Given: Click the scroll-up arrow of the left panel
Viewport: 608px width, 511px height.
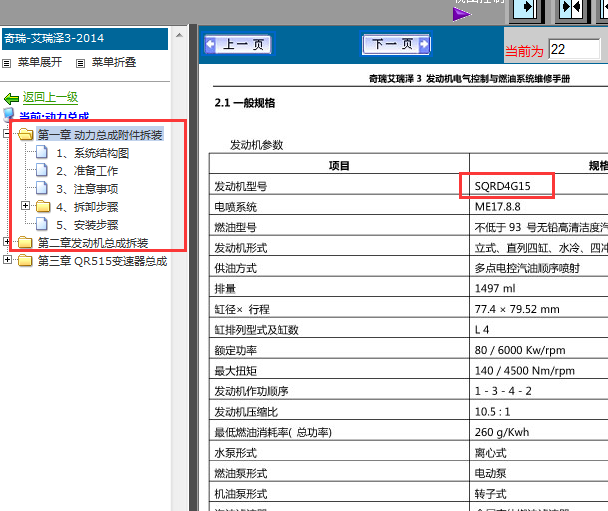Looking at the screenshot, I should [179, 35].
